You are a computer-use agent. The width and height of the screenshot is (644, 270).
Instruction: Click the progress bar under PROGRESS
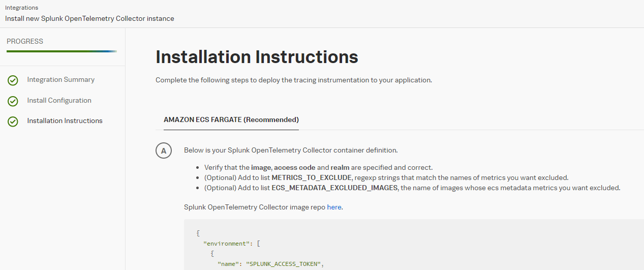pos(62,51)
